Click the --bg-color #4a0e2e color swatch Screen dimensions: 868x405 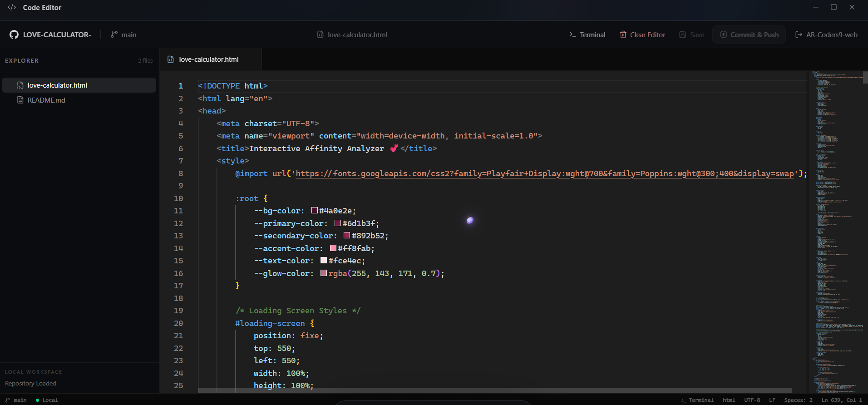(x=315, y=211)
